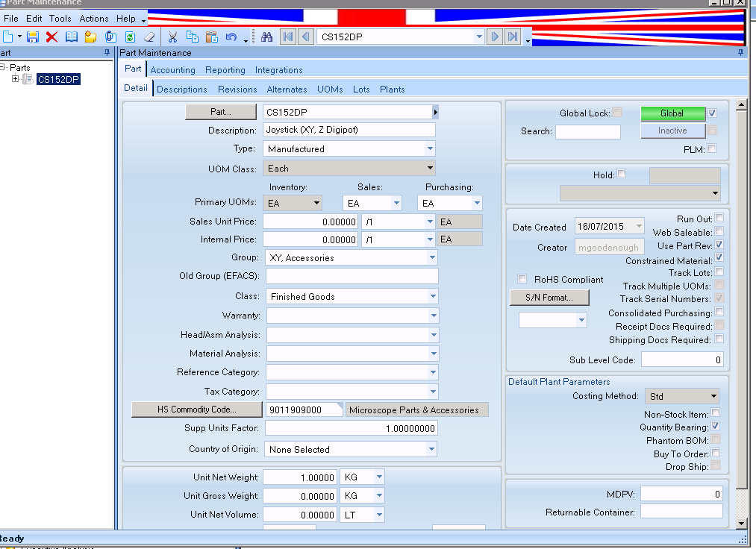Click the green Refresh icon
The height and width of the screenshot is (549, 756).
point(130,37)
